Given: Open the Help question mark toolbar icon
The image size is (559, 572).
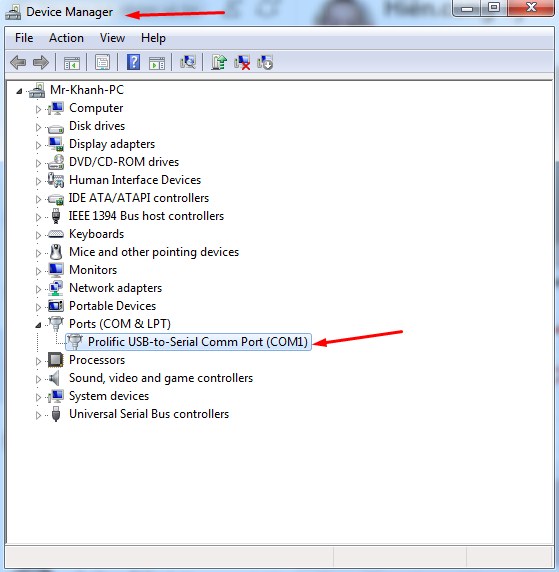Looking at the screenshot, I should [x=134, y=62].
